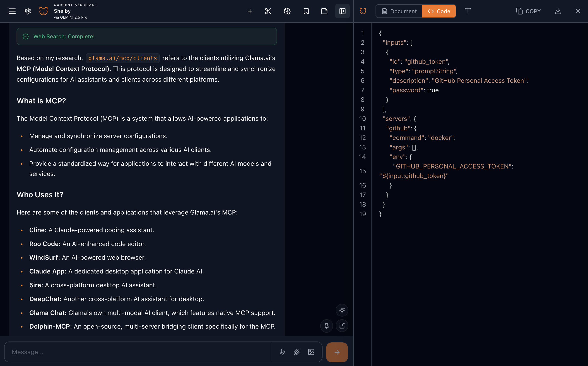
Task: Copy the code with COPY button
Action: point(528,11)
